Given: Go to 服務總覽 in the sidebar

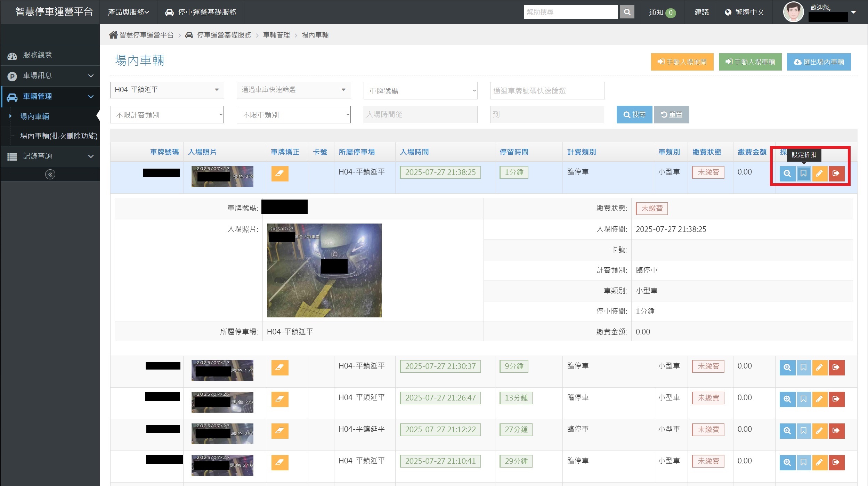Looking at the screenshot, I should pos(50,55).
